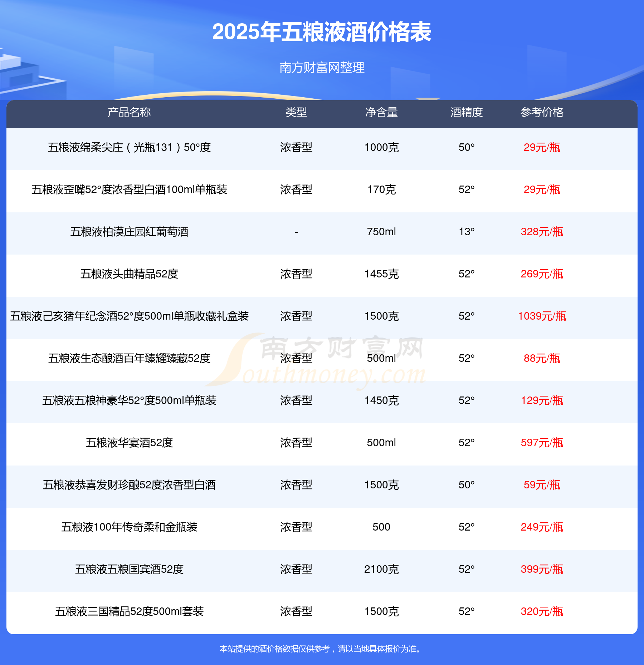Click 500ml in the 臻耀臻藏 row
The height and width of the screenshot is (665, 644).
click(381, 358)
